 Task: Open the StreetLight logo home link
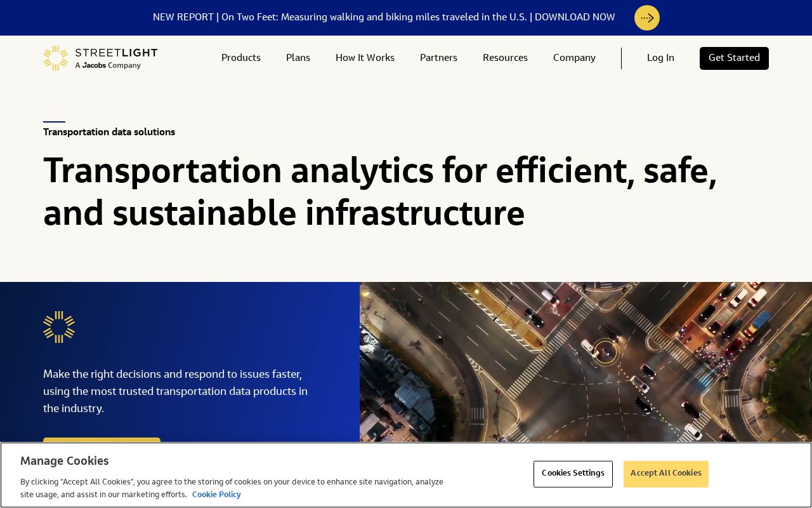point(100,58)
